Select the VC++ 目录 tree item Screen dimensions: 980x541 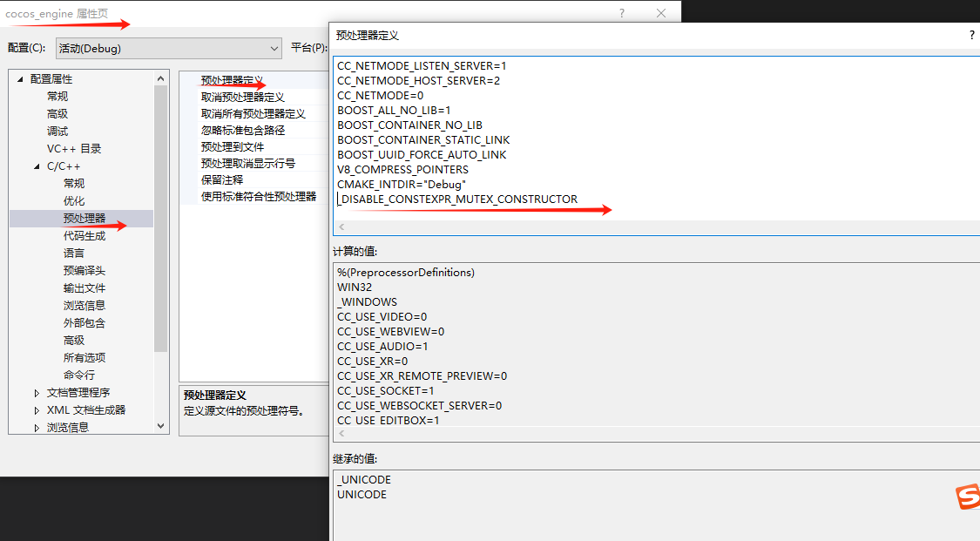[74, 149]
